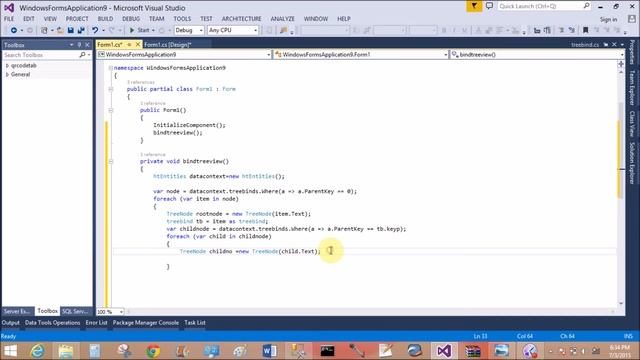The width and height of the screenshot is (640, 360).
Task: Open the Properties side tab
Action: (x=632, y=52)
